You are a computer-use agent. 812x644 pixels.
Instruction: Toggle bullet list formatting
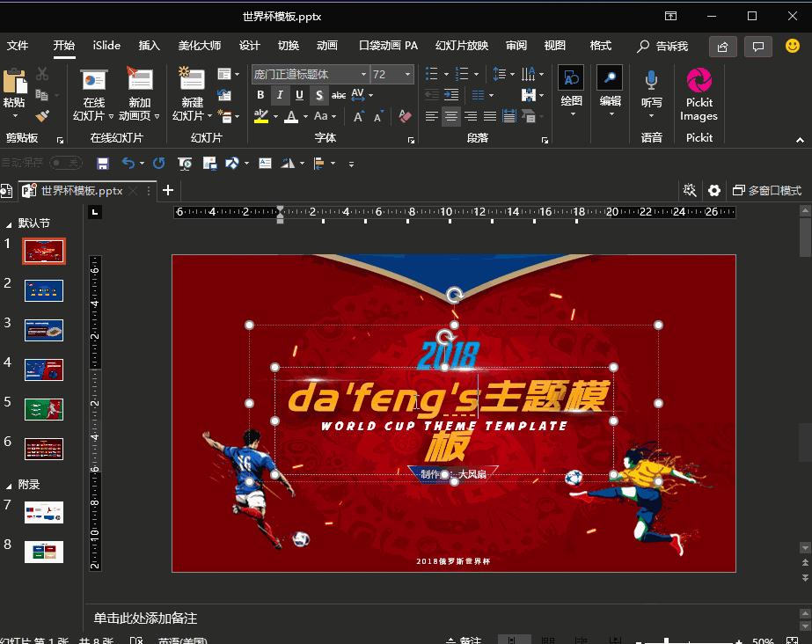click(x=430, y=74)
